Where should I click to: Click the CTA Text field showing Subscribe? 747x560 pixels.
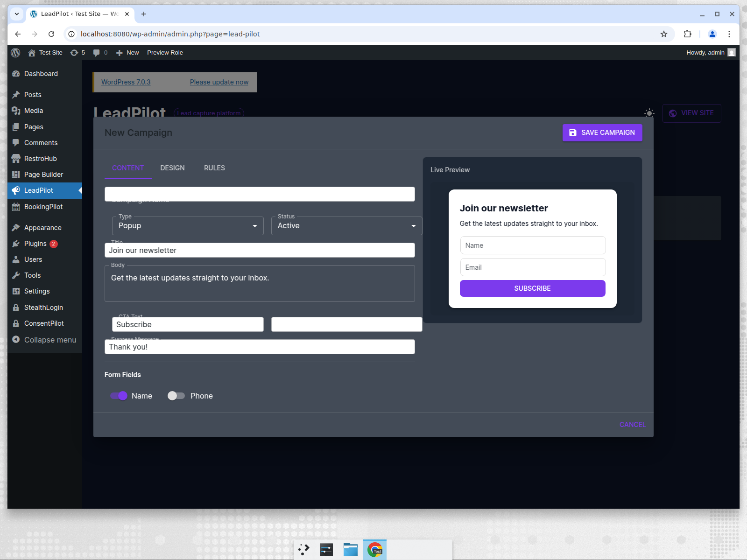(188, 324)
